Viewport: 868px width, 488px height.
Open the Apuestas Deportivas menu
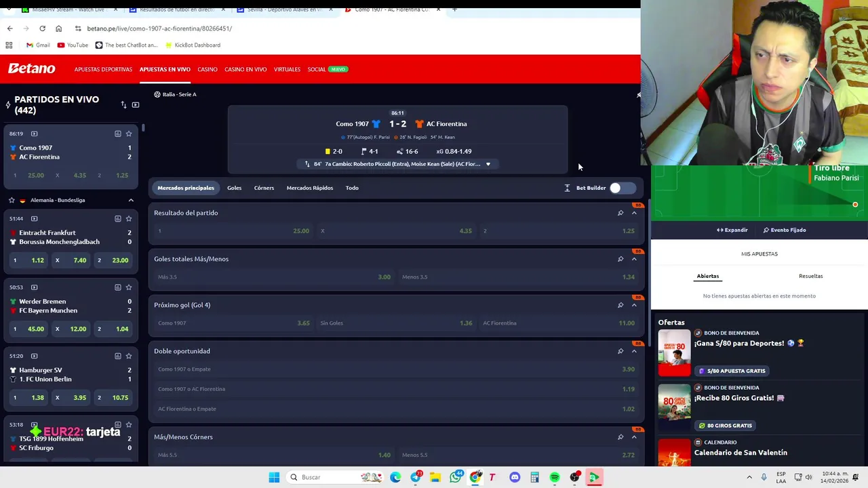pos(103,69)
